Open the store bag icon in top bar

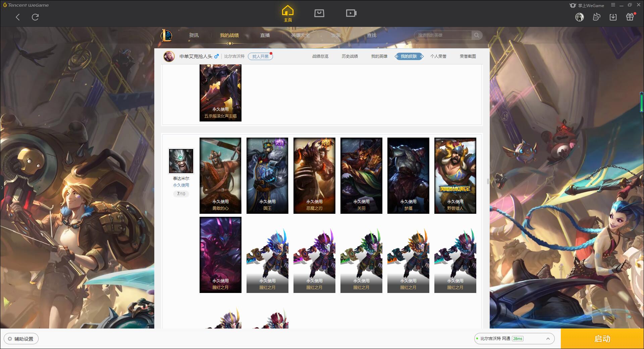coord(319,13)
